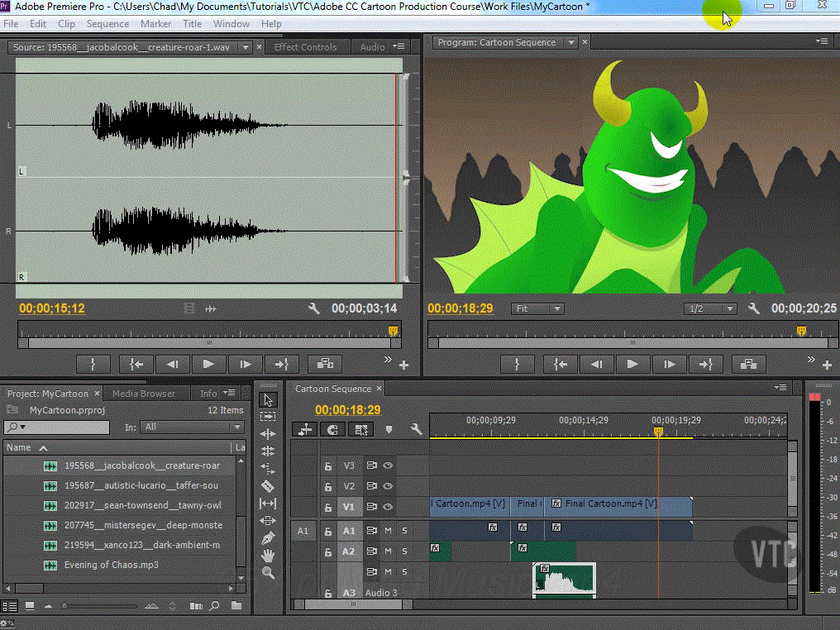Open Program monitor settings wrench
Screen dimensions: 840x630
pyautogui.click(x=754, y=308)
